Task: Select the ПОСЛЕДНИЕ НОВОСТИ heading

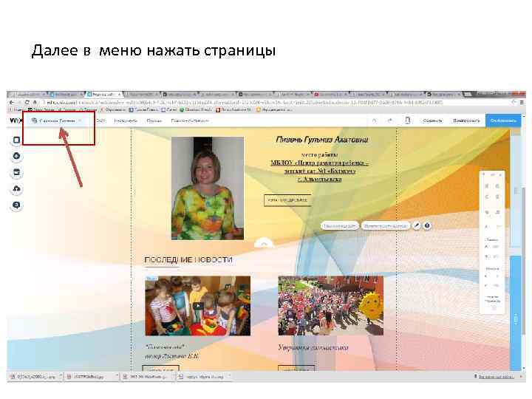Action: click(x=188, y=260)
